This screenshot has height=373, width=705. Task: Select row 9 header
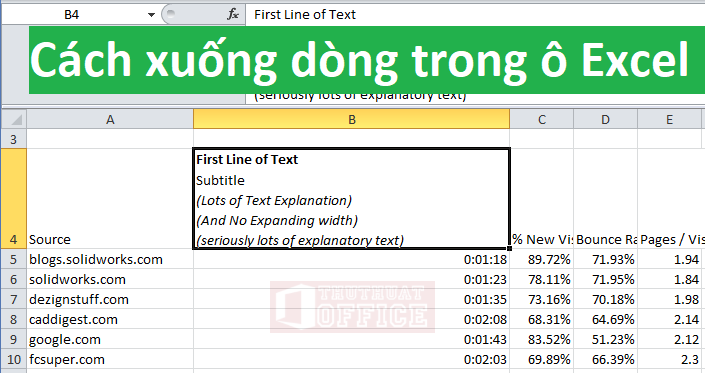14,339
